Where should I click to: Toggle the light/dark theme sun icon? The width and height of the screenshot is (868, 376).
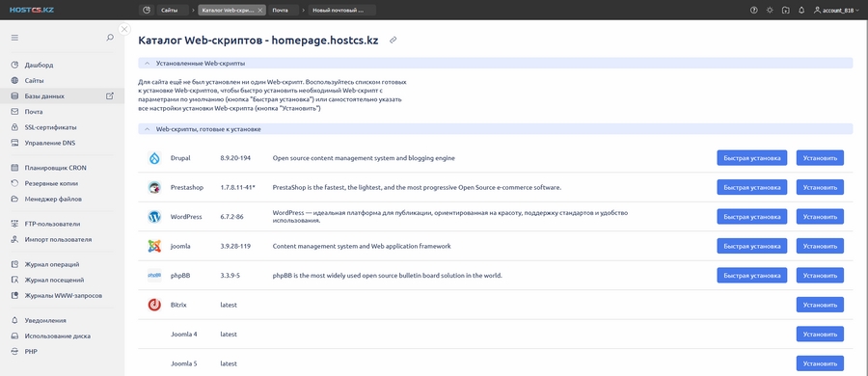click(770, 10)
